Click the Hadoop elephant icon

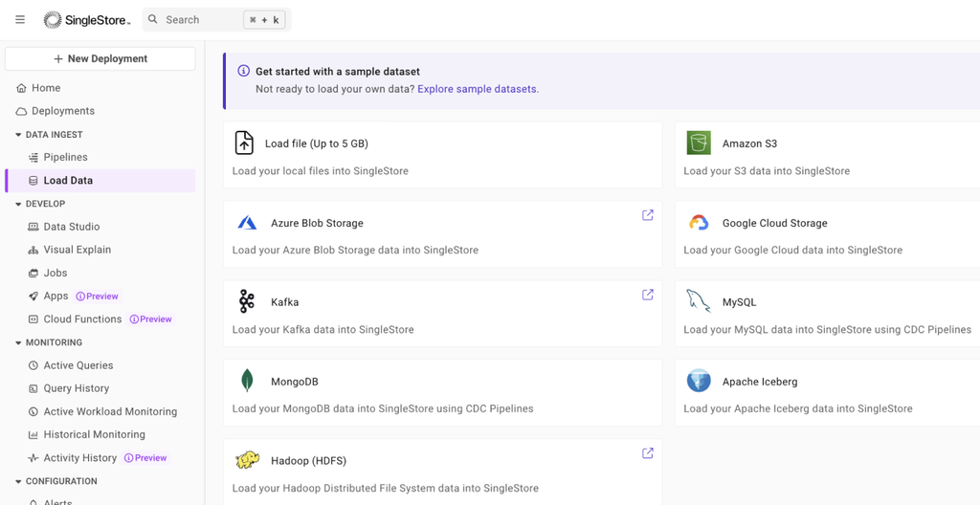point(248,460)
